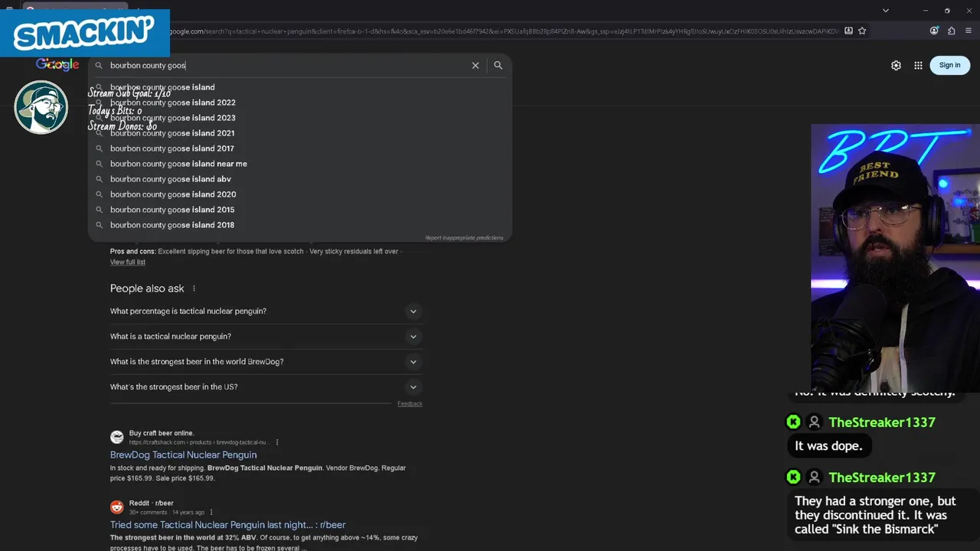The height and width of the screenshot is (551, 980).
Task: Open People also ask three-dot menu
Action: 194,289
